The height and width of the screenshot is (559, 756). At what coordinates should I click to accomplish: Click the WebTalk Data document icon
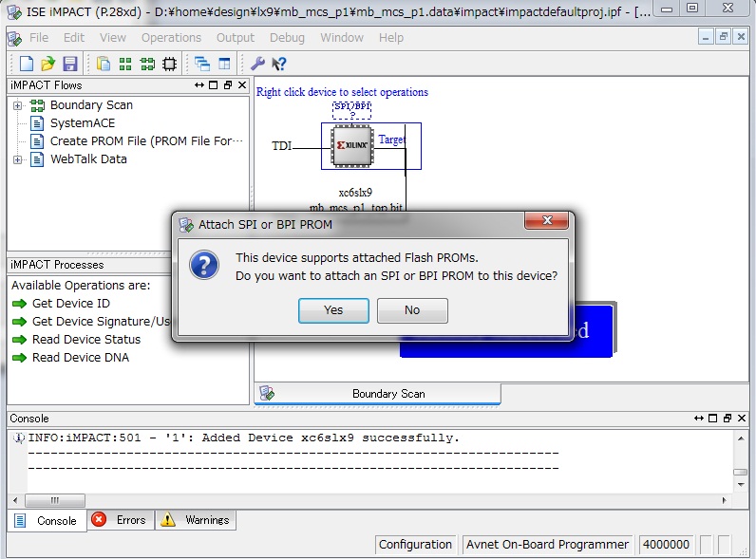37,159
